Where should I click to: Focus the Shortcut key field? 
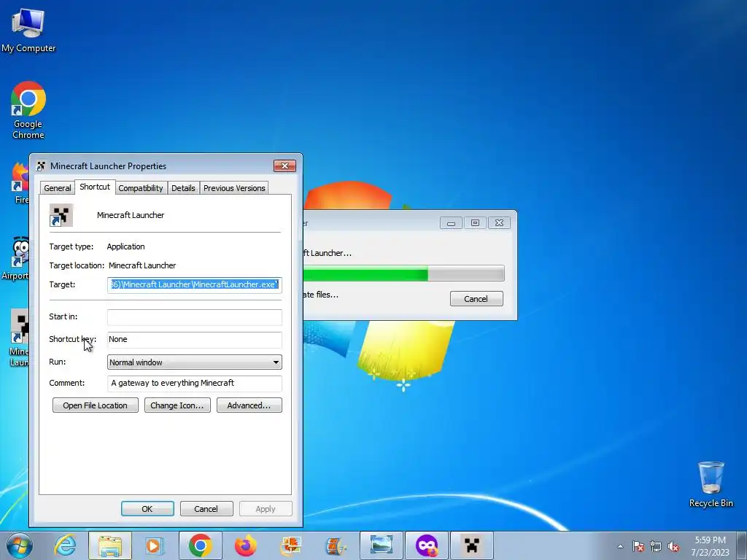point(194,340)
